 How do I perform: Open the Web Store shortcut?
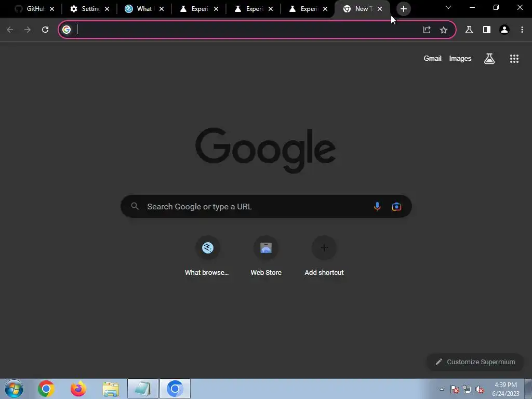266,256
